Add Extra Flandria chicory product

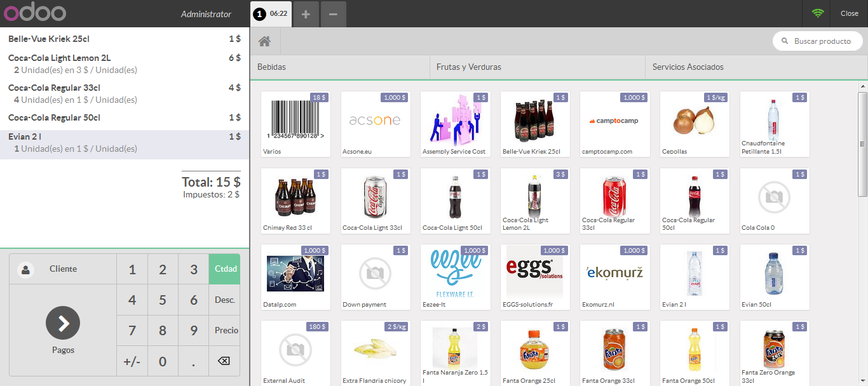tap(376, 353)
